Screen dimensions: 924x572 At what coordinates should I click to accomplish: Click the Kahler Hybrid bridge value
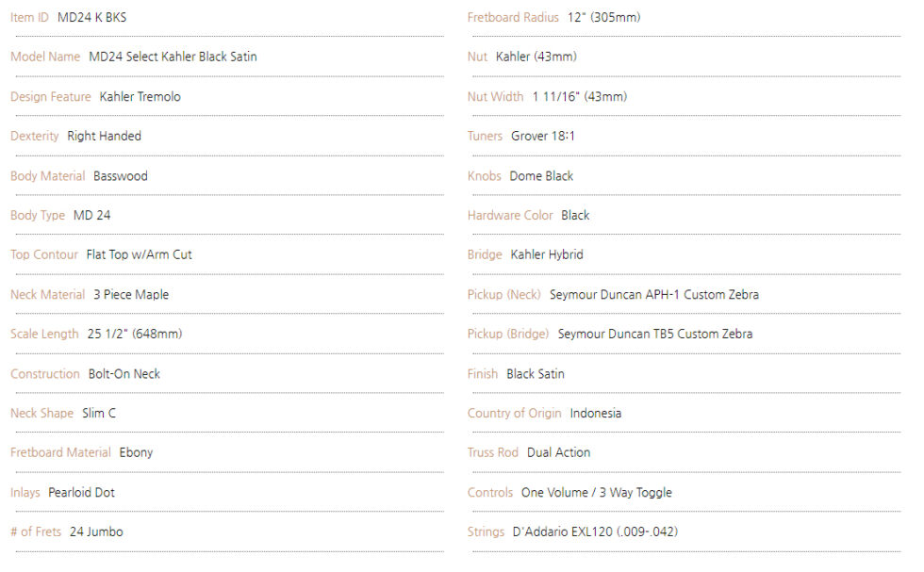547,255
